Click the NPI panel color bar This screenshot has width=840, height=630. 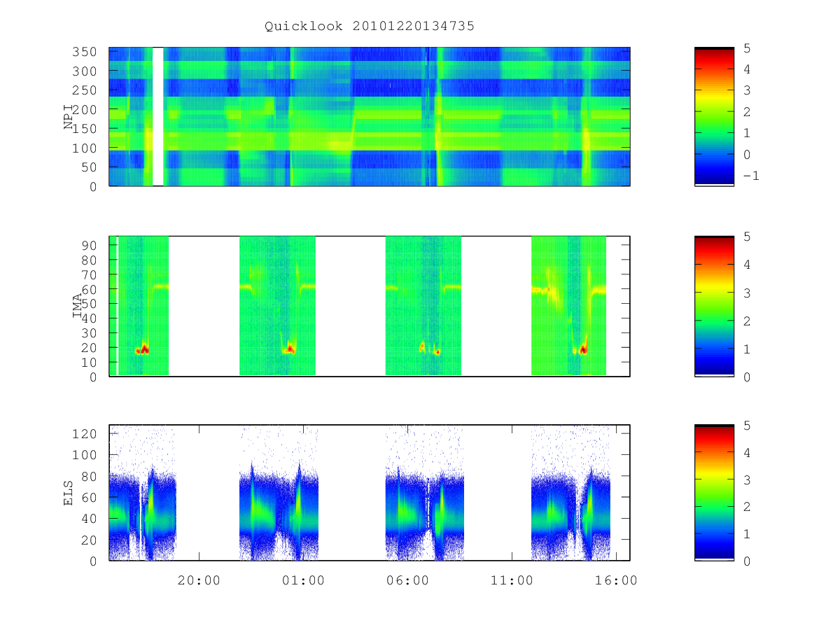tap(714, 117)
